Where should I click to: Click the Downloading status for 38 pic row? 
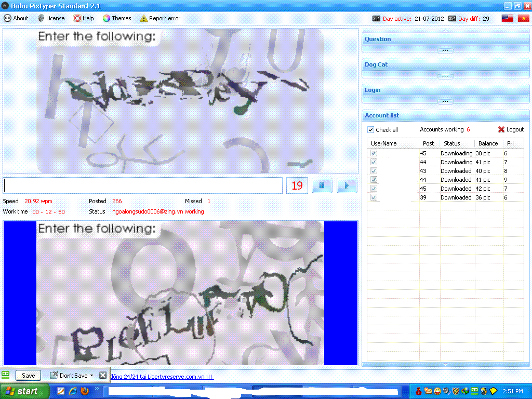[x=456, y=153]
